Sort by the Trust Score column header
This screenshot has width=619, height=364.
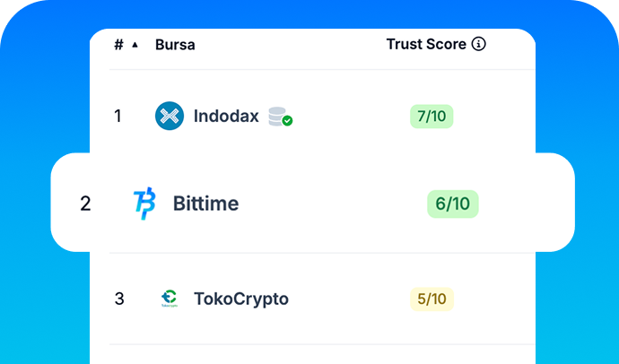click(427, 44)
